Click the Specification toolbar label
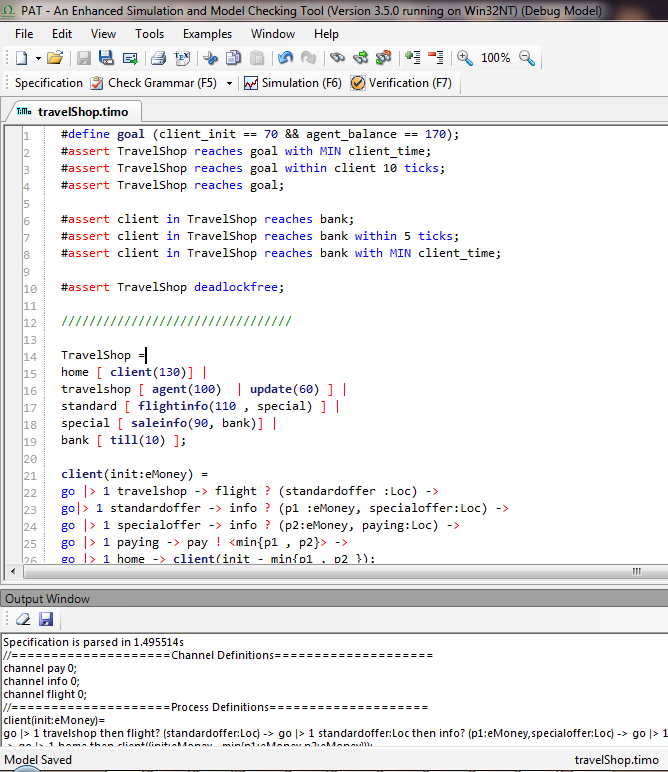The width and height of the screenshot is (668, 772). click(49, 83)
